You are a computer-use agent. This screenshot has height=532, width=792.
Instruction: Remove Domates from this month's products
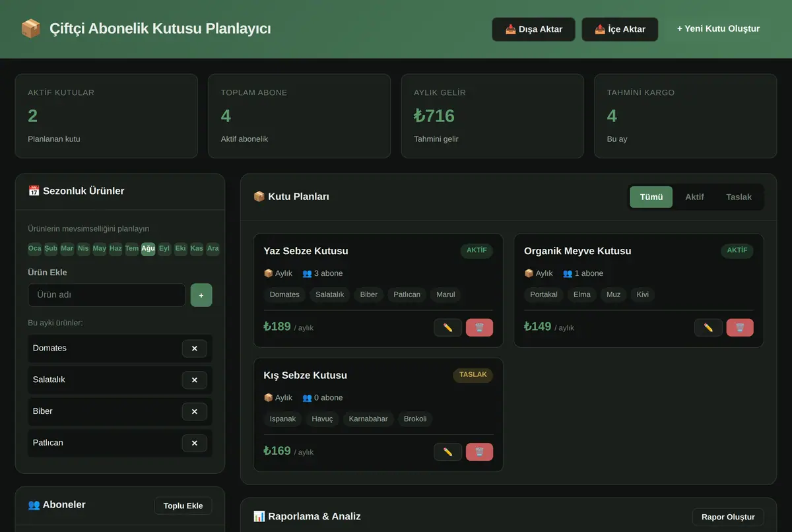[194, 349]
